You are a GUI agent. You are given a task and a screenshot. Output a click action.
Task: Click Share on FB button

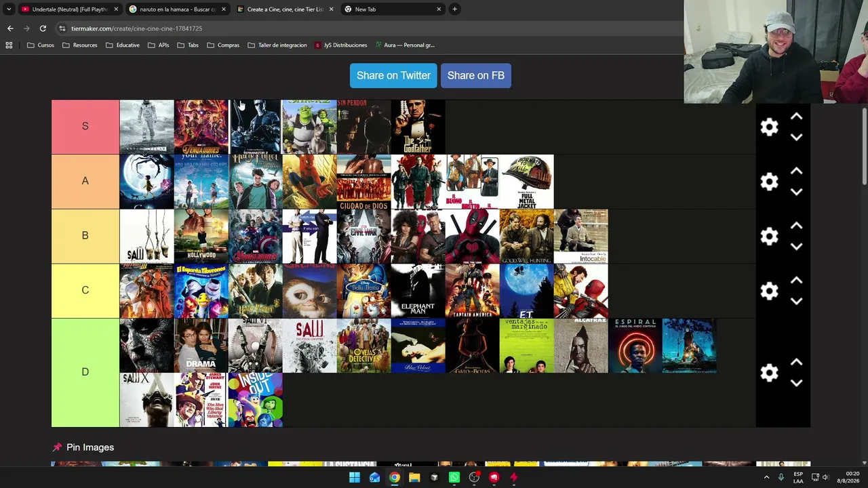click(x=476, y=75)
